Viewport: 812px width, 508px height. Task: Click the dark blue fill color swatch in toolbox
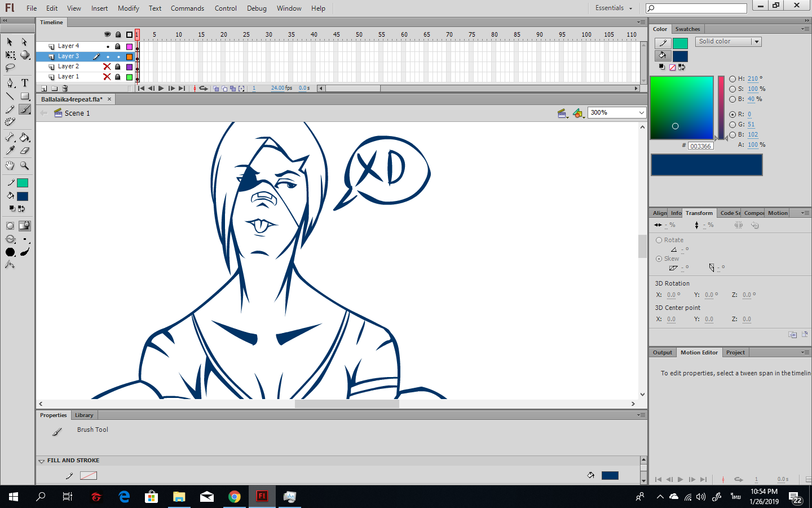pos(23,196)
